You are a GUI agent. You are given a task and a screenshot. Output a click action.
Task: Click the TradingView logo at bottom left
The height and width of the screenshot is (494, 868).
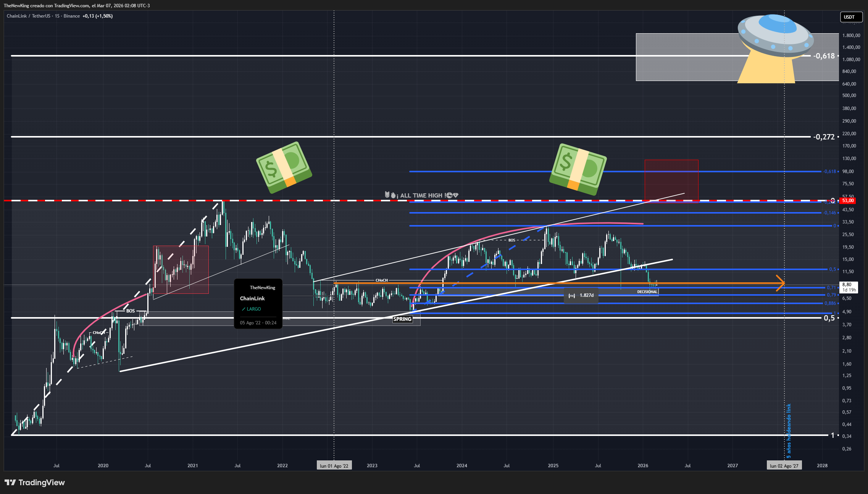[x=35, y=483]
